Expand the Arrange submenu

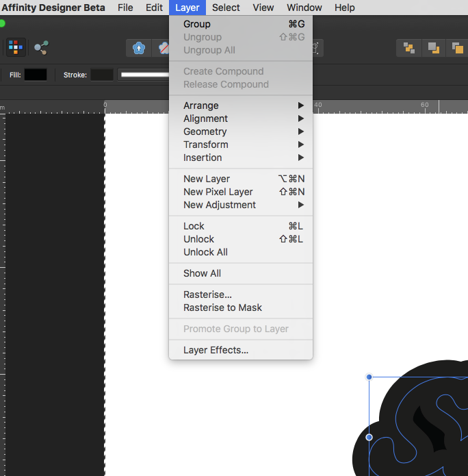point(241,105)
